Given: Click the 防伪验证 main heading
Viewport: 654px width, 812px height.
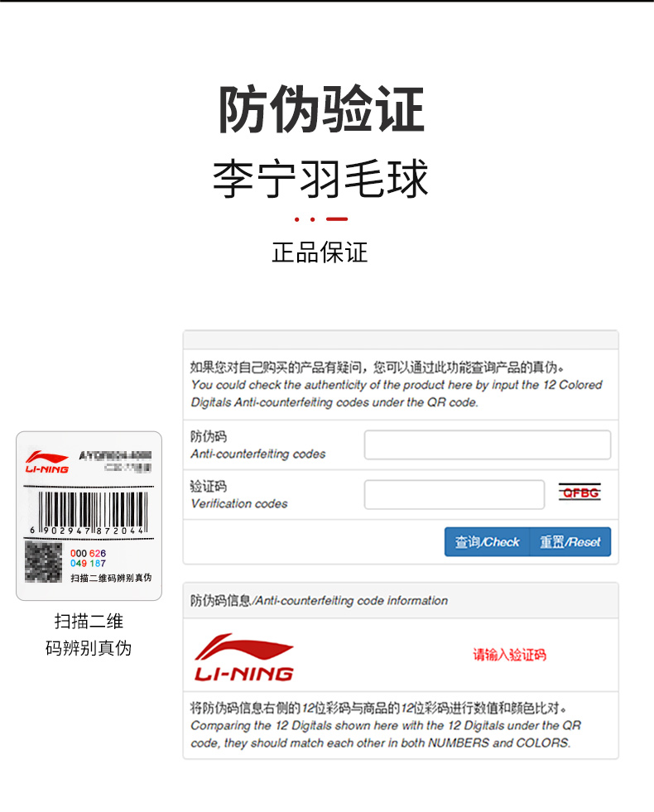Looking at the screenshot, I should (321, 109).
